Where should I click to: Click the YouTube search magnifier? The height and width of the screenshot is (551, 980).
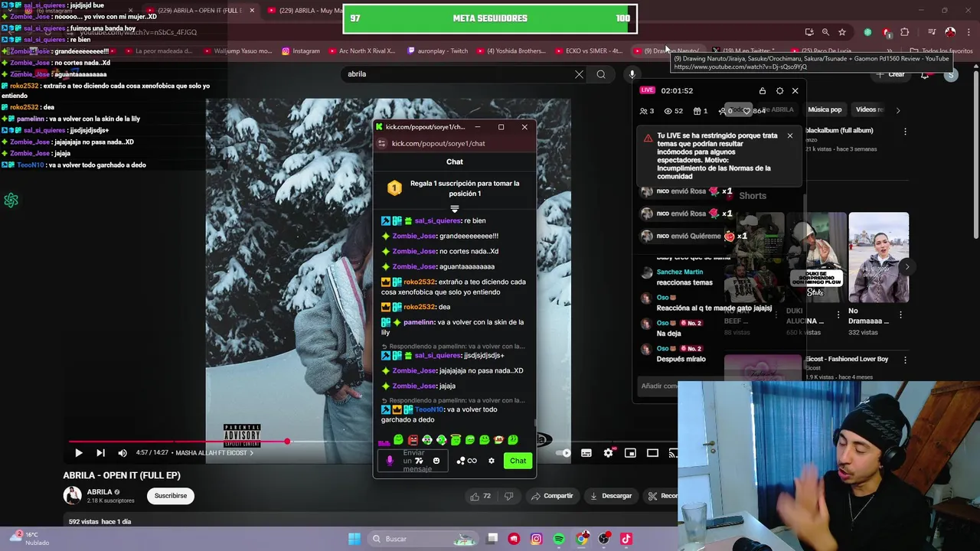[x=601, y=74]
